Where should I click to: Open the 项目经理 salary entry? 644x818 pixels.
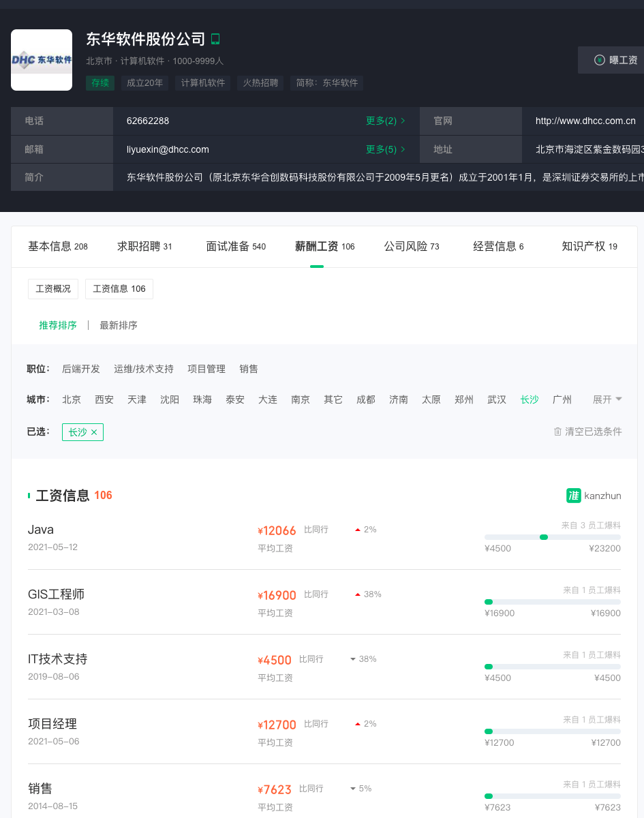52,724
